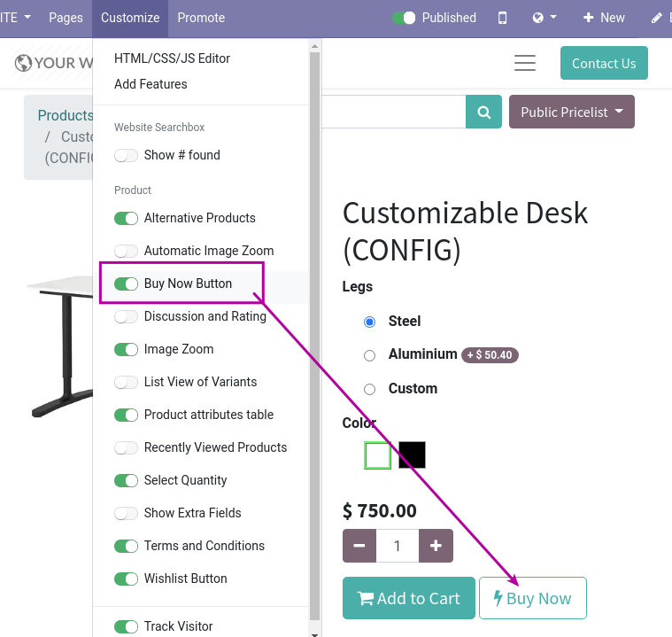
Task: Decrease quantity with the minus button
Action: 359,546
